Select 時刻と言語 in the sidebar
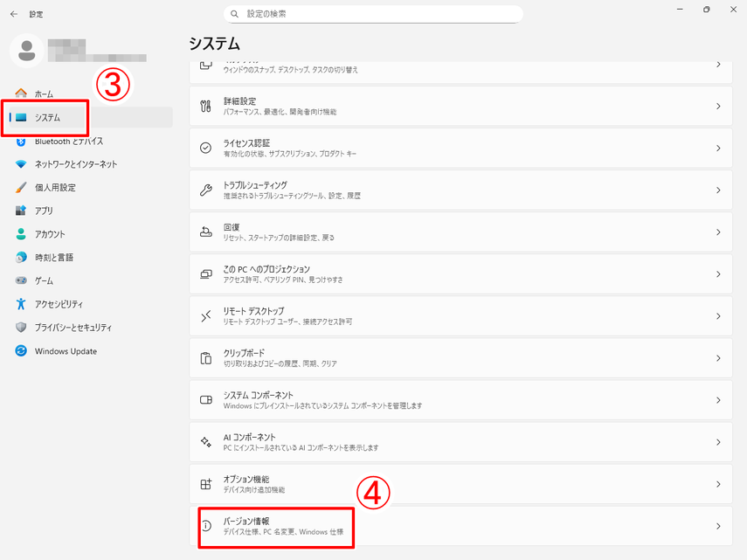This screenshot has height=560, width=747. [53, 258]
